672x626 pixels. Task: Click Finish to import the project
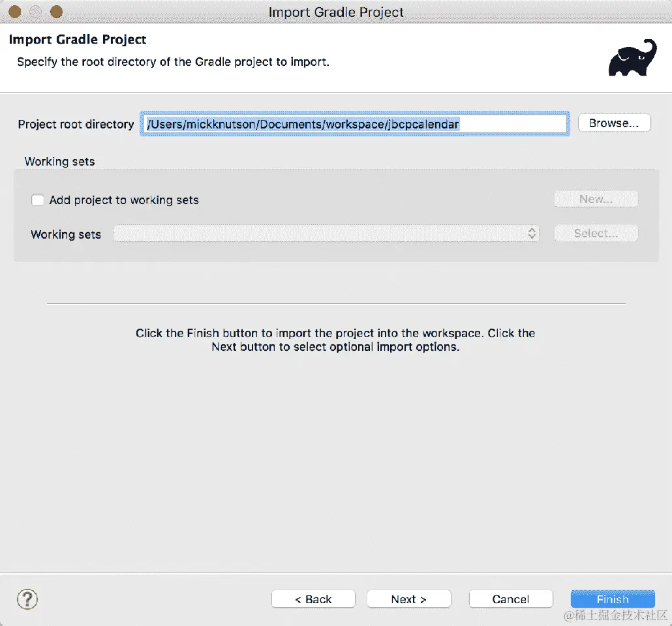click(x=613, y=599)
